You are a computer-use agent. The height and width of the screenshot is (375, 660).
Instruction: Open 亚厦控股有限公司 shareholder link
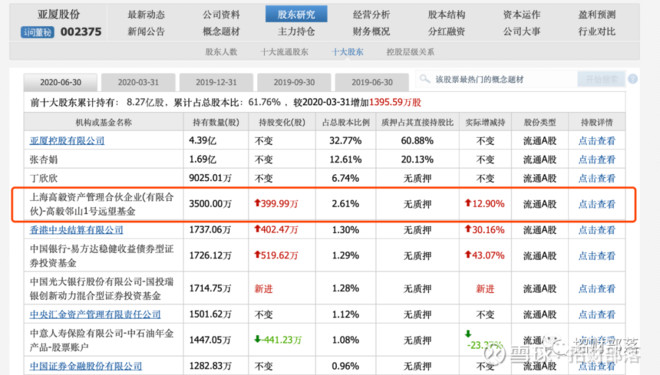tap(67, 141)
